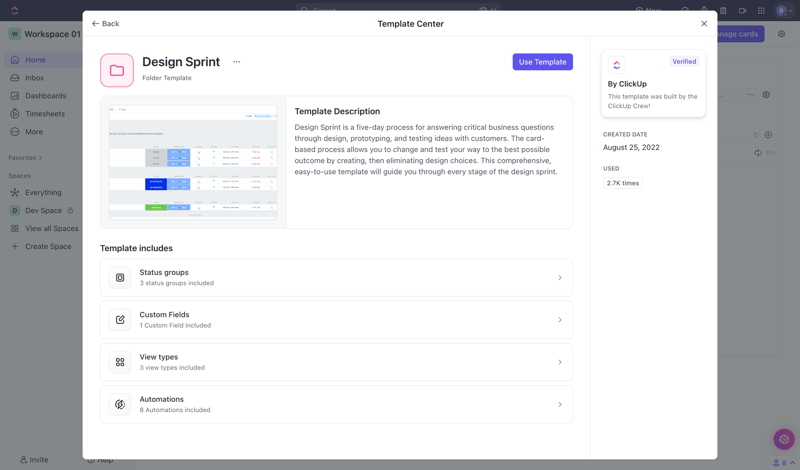Click the Automations icon
Image resolution: width=800 pixels, height=470 pixels.
tap(120, 405)
